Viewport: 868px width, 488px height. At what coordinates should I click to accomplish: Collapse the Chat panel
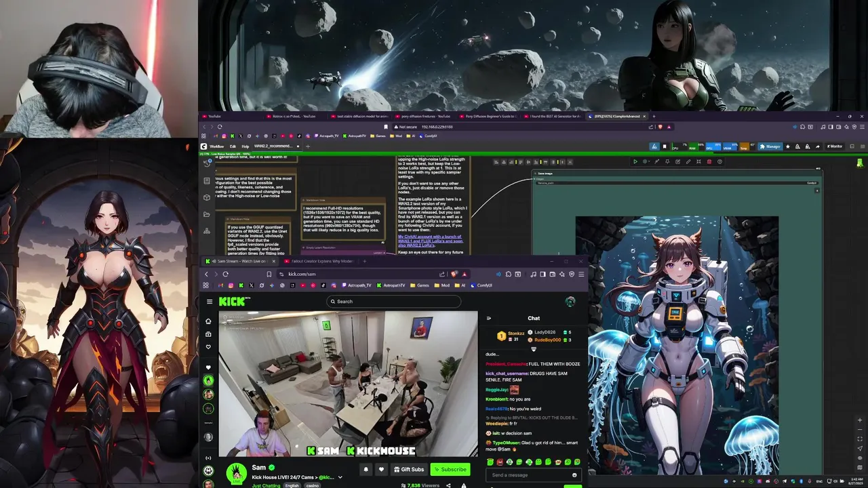tap(488, 318)
